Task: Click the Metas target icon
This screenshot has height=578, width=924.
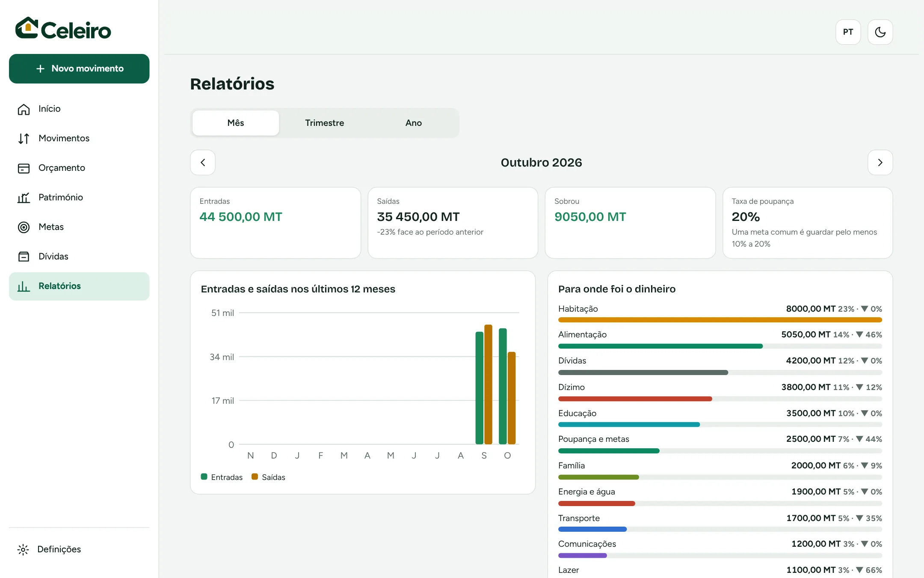Action: (x=24, y=227)
